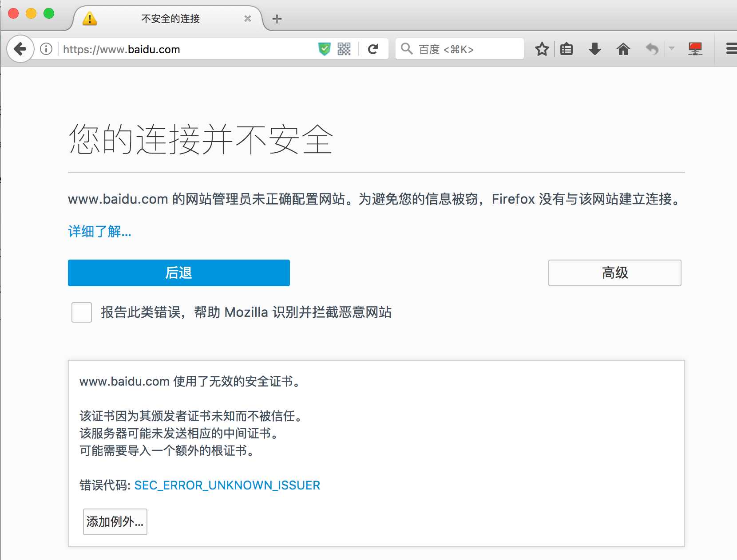Click the search magnifier icon

pyautogui.click(x=407, y=48)
